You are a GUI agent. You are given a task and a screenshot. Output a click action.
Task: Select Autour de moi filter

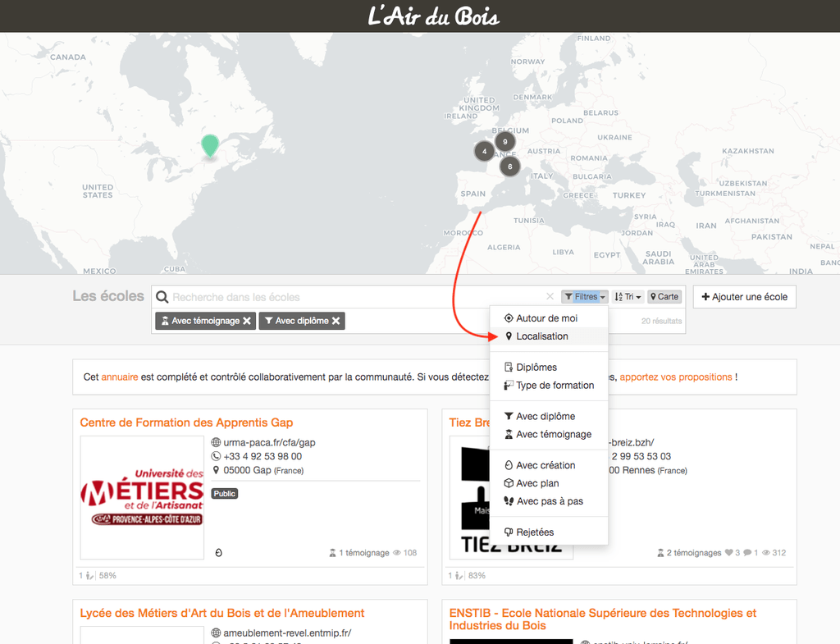tap(549, 318)
